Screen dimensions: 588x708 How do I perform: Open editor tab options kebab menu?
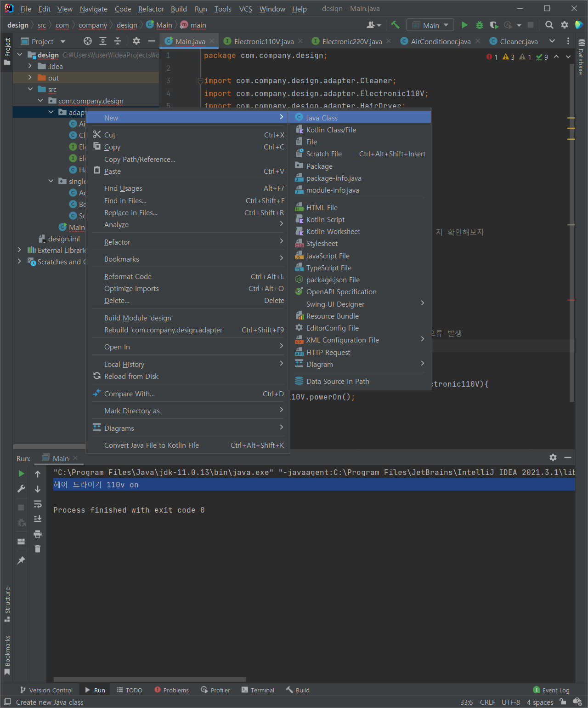(568, 41)
